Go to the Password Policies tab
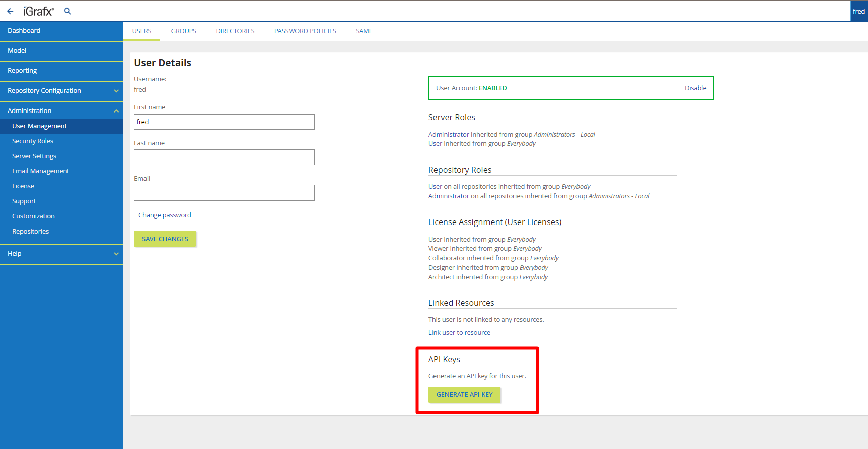This screenshot has width=868, height=449. click(x=305, y=31)
